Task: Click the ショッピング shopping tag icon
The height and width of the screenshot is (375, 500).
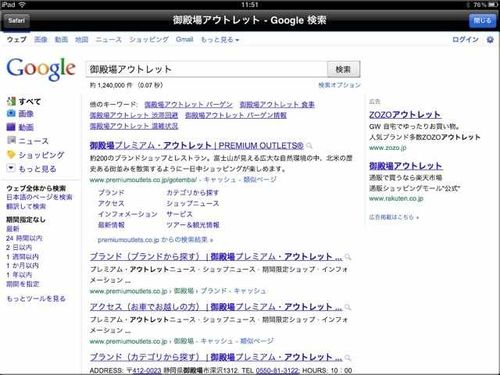Action: 11,155
